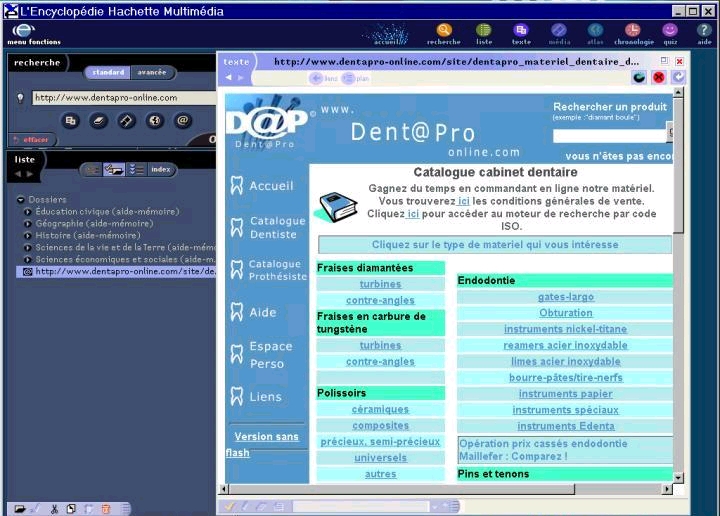Select the avancée search mode

[152, 73]
